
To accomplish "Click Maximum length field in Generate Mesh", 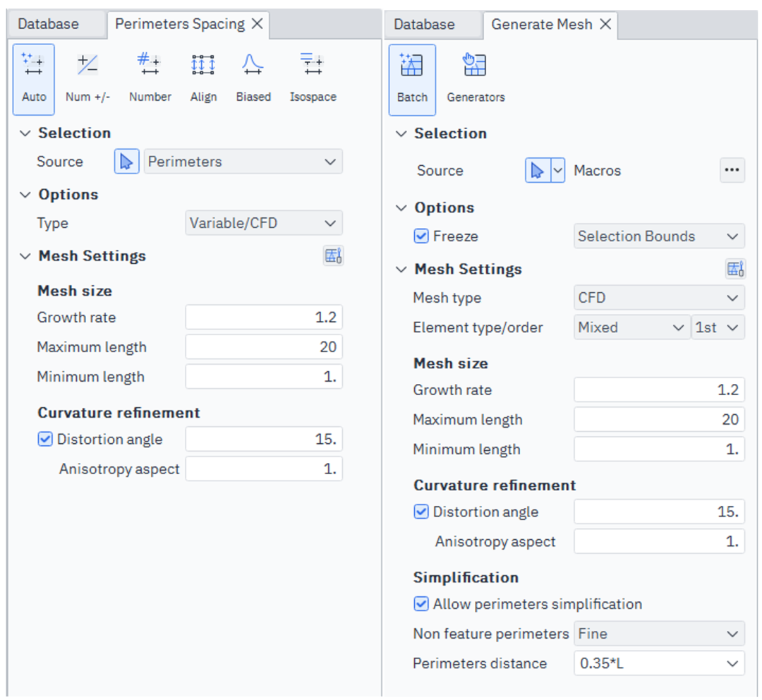I will (x=658, y=420).
